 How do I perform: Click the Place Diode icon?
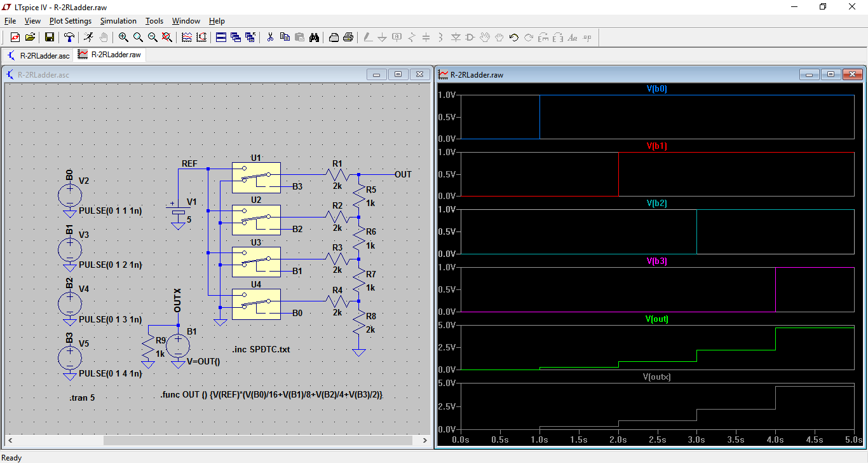point(456,38)
